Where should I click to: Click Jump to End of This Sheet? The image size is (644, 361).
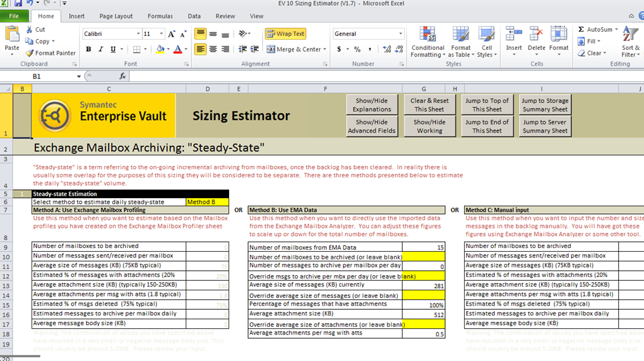click(x=487, y=126)
